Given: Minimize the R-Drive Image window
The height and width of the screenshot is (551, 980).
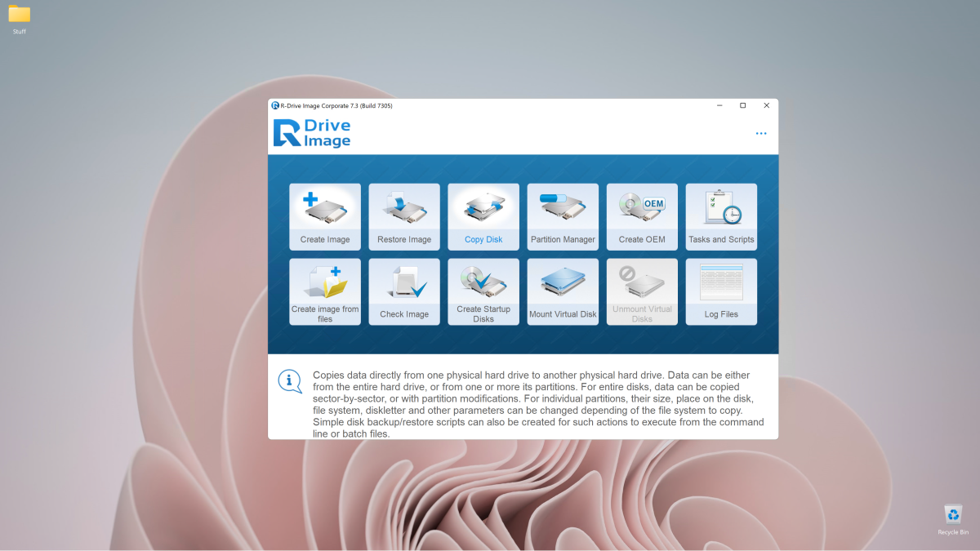Looking at the screenshot, I should coord(719,105).
